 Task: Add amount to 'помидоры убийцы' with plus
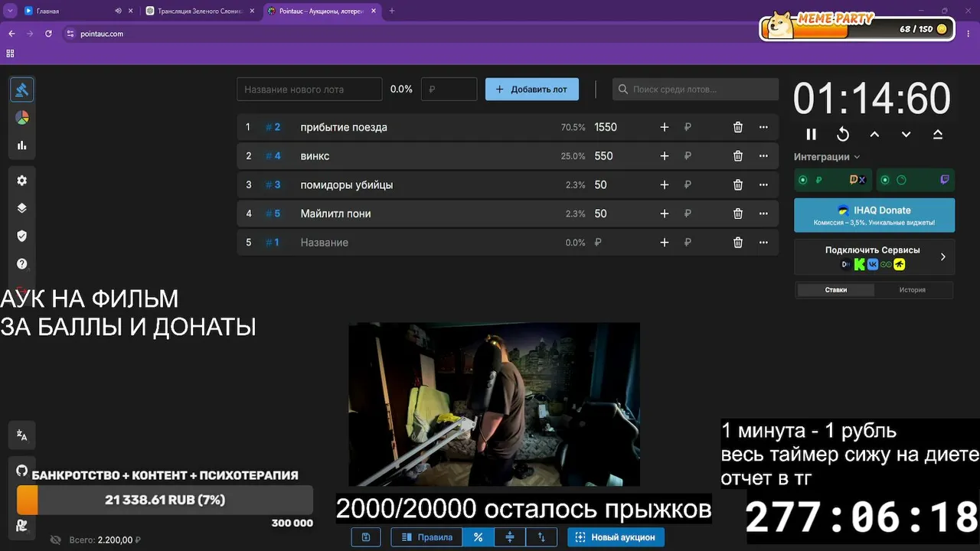[665, 184]
